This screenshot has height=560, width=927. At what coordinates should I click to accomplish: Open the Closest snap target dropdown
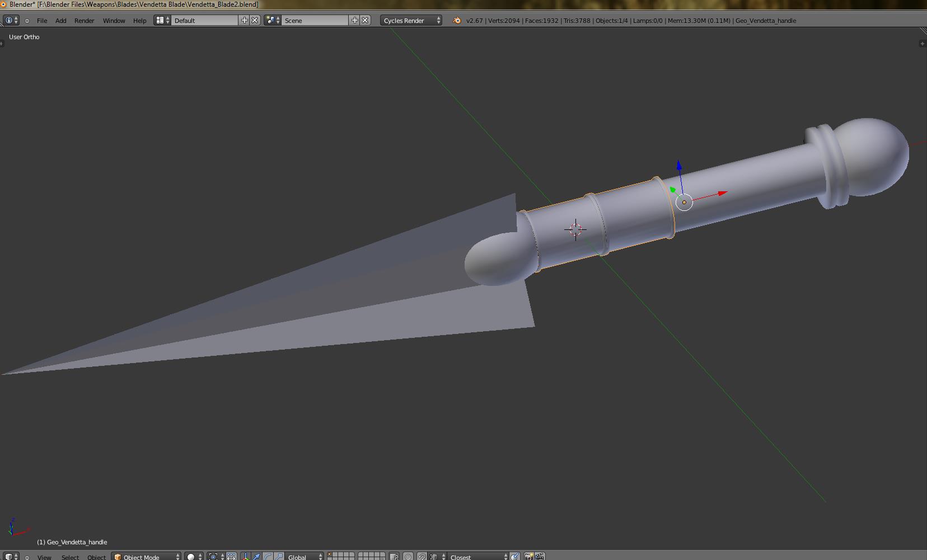click(x=477, y=557)
